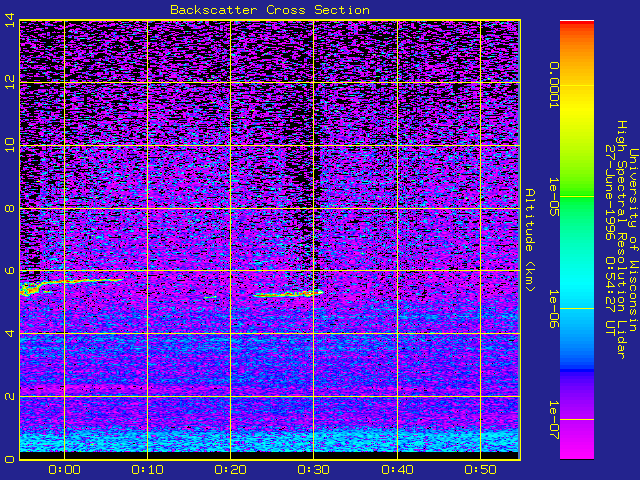Select the 0:10 time axis label
This screenshot has height=480, width=640.
pos(147,470)
